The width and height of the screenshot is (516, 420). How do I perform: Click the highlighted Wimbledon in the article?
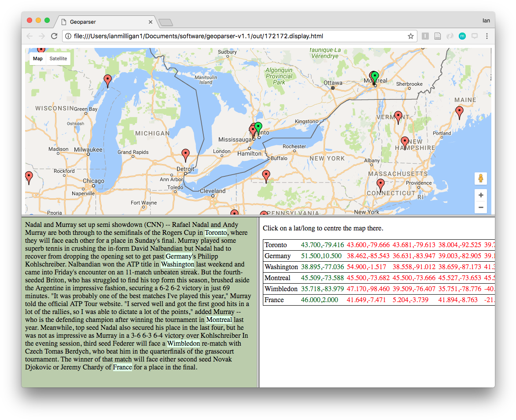184,343
